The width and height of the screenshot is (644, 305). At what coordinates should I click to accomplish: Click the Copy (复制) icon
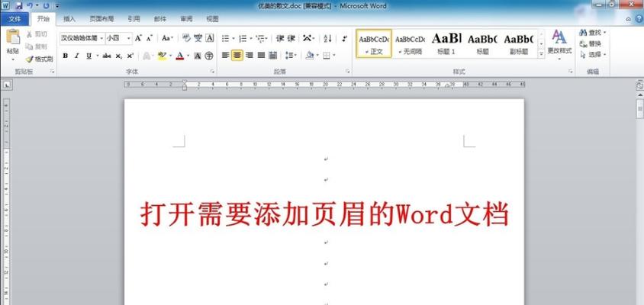tap(29, 47)
